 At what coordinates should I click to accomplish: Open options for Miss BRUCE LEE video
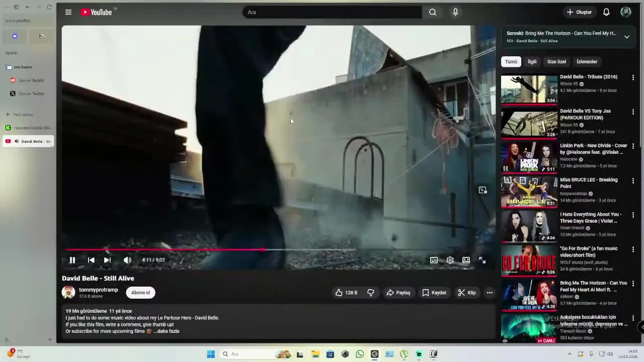click(633, 180)
